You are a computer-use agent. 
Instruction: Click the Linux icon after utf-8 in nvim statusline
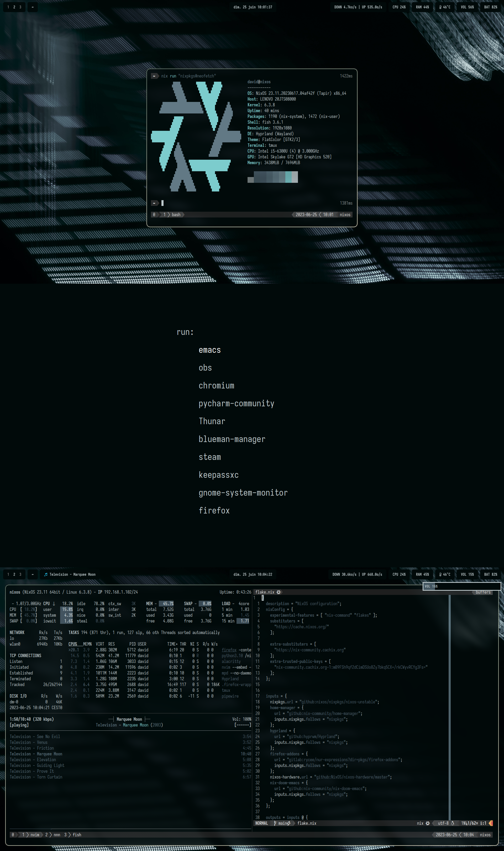click(453, 823)
